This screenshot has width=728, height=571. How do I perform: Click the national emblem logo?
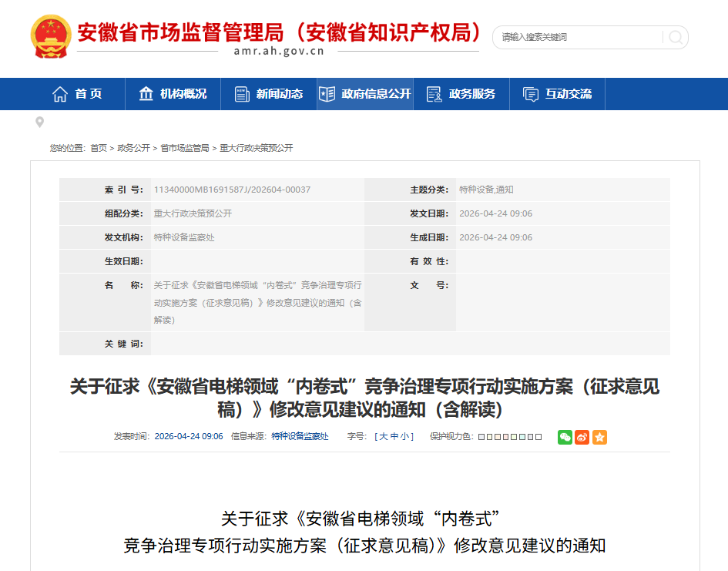click(x=50, y=36)
